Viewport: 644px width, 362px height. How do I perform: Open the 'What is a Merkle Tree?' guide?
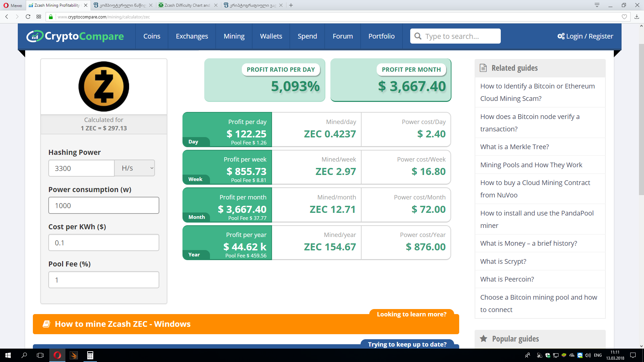[514, 147]
